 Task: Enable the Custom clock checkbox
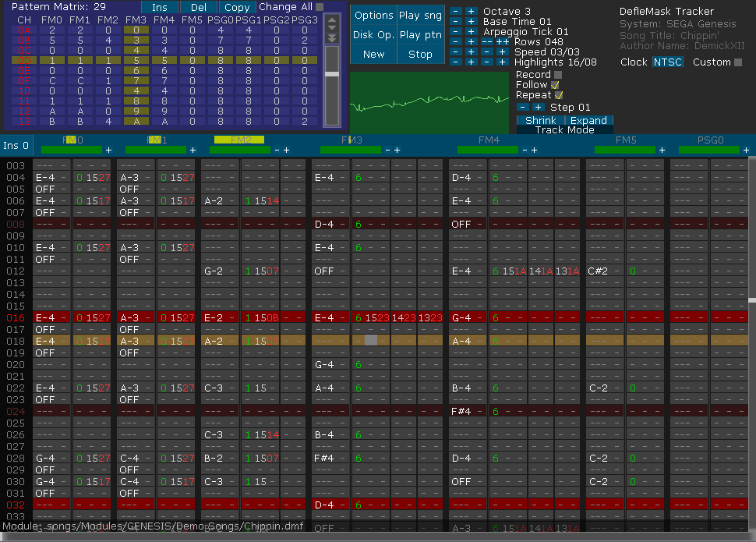737,62
